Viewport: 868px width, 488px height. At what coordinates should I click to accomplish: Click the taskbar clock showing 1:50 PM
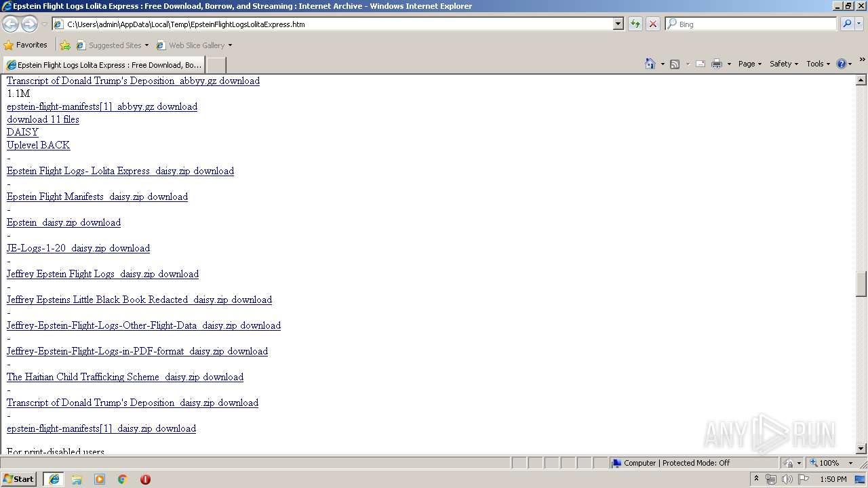(x=833, y=479)
